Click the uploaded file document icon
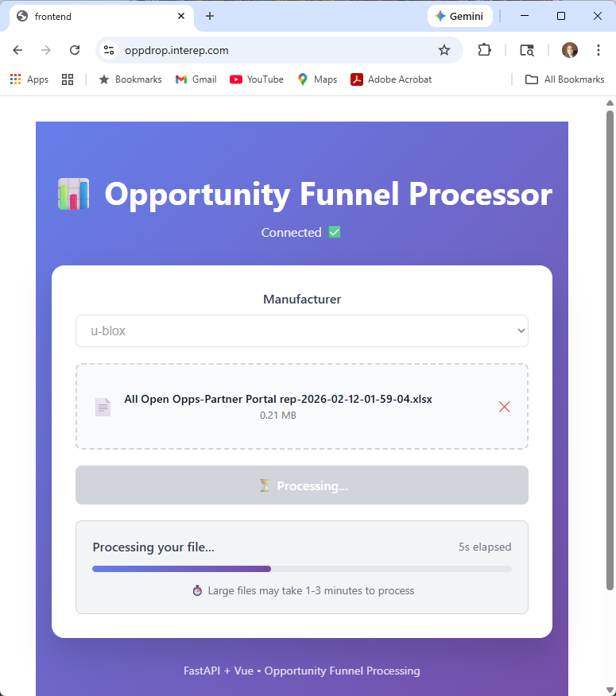This screenshot has width=616, height=696. 103,407
